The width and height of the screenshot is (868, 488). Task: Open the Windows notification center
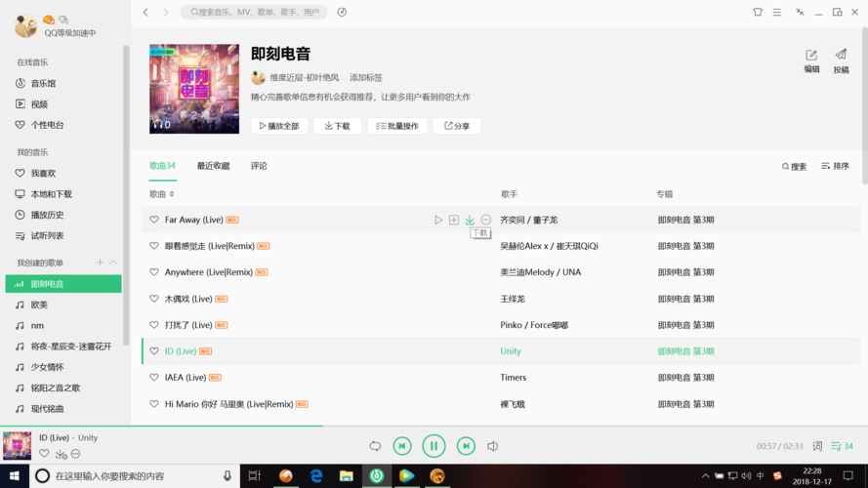(848, 476)
